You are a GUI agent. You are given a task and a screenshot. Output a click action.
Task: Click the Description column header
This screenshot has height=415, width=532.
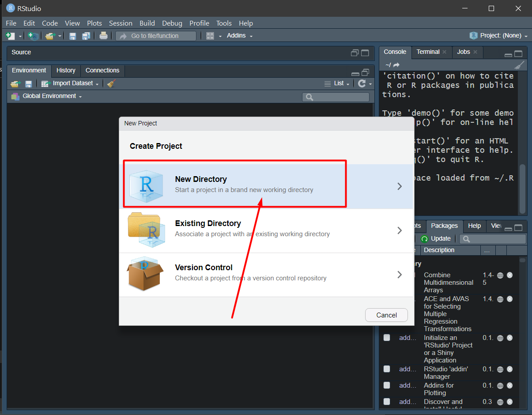pos(450,250)
